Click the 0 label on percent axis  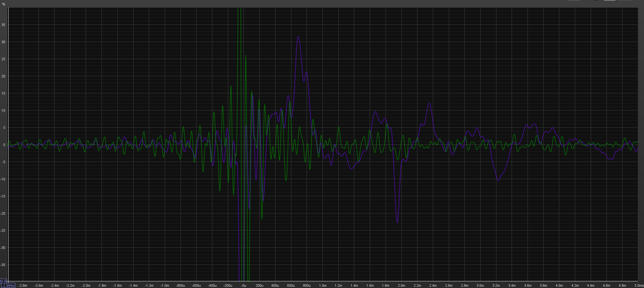4,145
